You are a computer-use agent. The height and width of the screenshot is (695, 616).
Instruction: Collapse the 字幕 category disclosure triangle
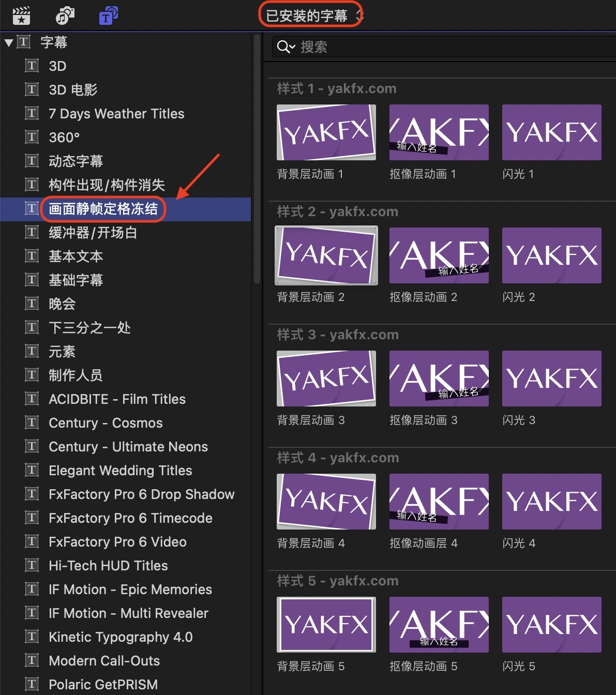pyautogui.click(x=9, y=42)
